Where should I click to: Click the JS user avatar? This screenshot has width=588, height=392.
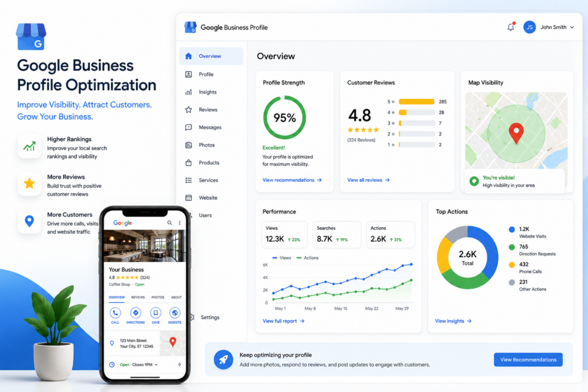(x=529, y=27)
